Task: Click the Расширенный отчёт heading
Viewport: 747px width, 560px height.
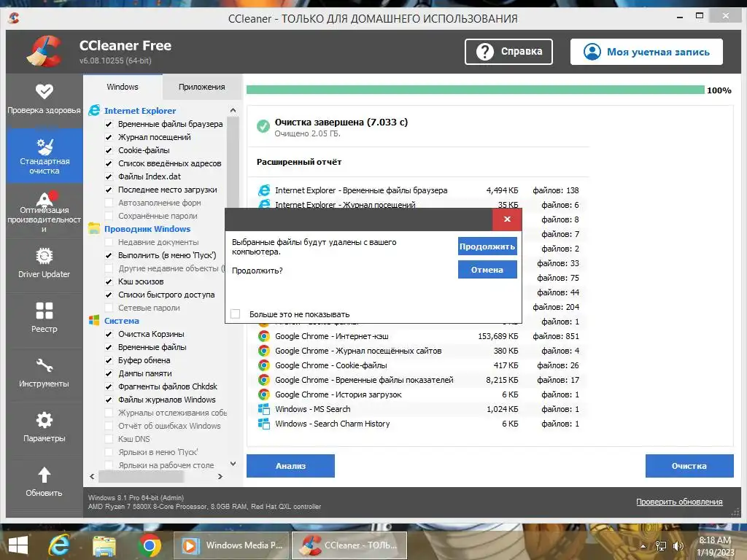Action: click(x=299, y=162)
